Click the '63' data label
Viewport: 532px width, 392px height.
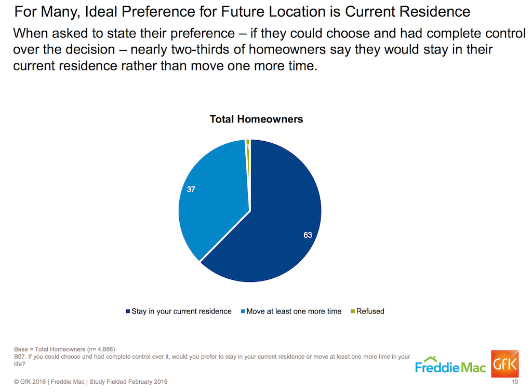308,235
